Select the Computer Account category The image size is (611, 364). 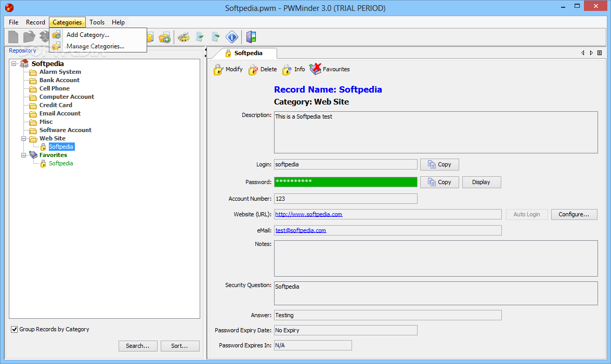(67, 97)
